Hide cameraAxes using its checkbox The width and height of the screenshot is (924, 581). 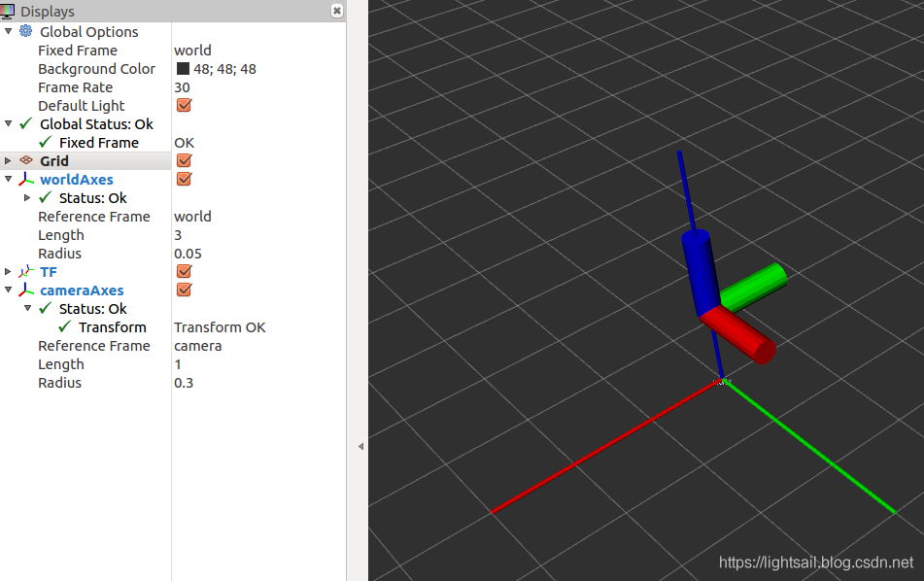point(184,290)
